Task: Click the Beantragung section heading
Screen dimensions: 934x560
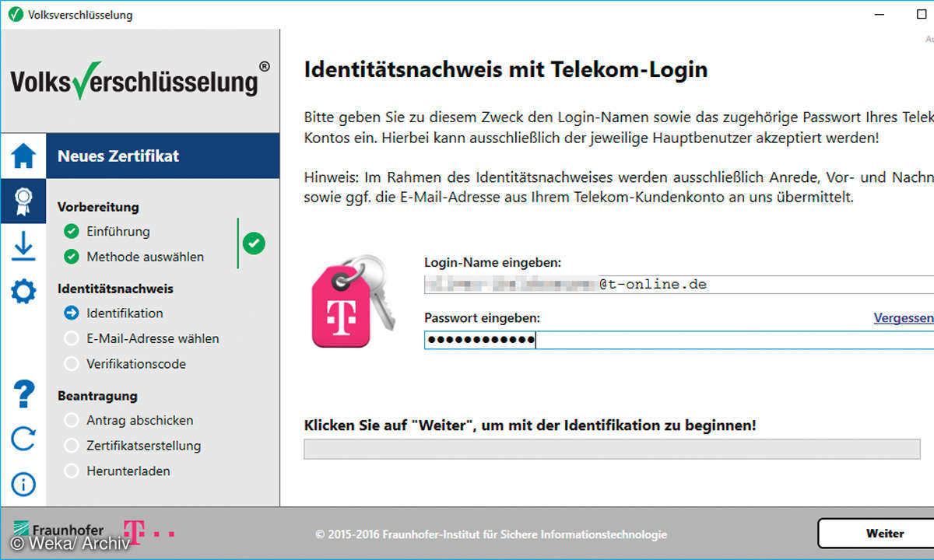Action: click(x=97, y=395)
